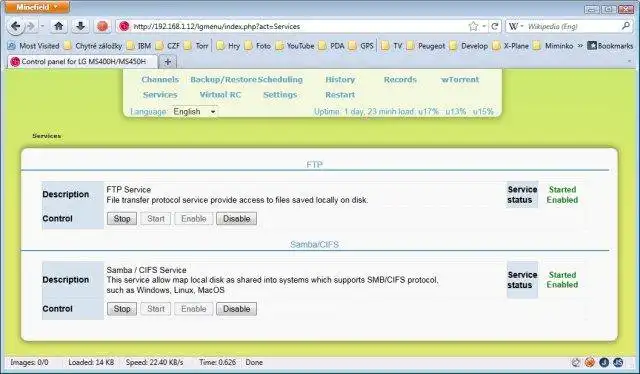Open the X-Plane bookmarks folder
Viewport: 640px width, 374px height.
511,46
